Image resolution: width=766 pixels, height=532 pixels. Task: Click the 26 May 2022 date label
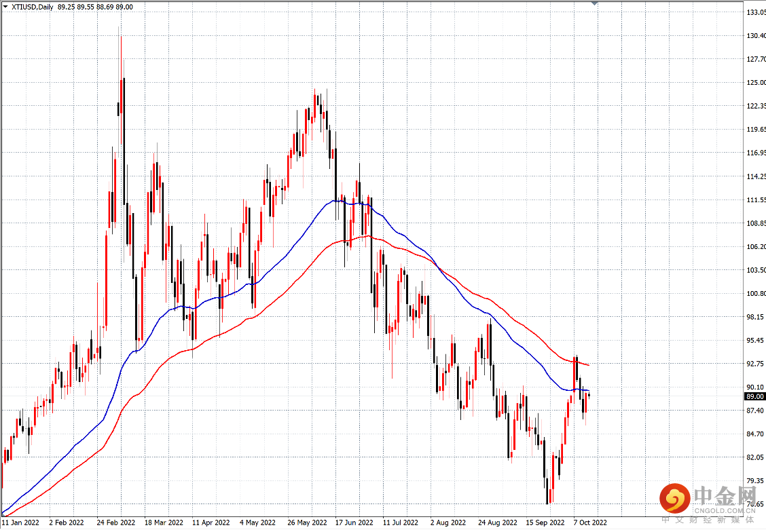click(307, 522)
